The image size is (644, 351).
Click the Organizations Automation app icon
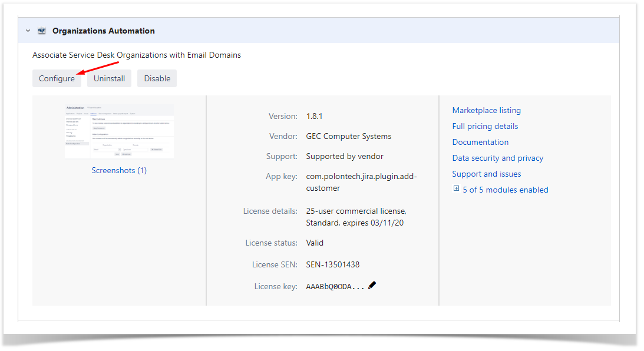42,31
